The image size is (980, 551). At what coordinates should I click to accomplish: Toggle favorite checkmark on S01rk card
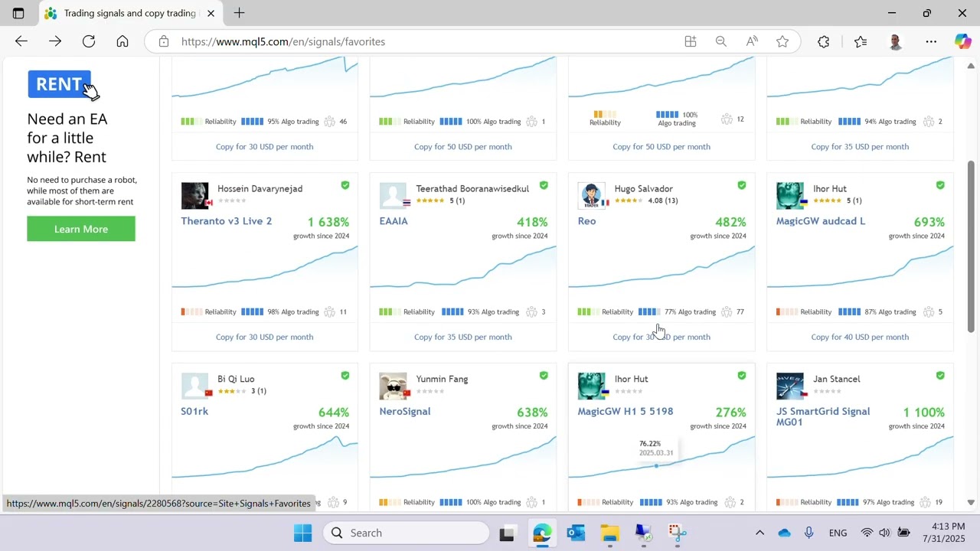coord(345,376)
